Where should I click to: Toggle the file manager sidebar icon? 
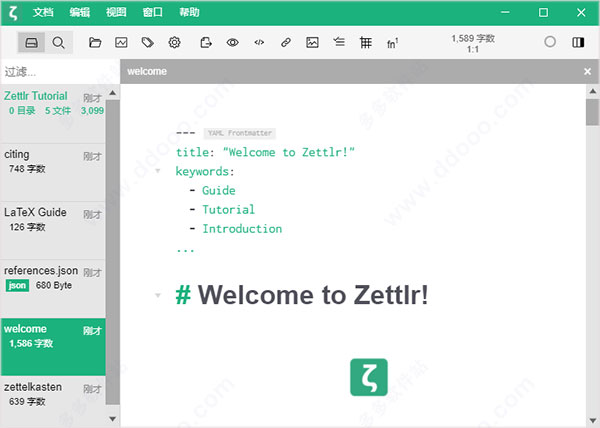point(31,42)
